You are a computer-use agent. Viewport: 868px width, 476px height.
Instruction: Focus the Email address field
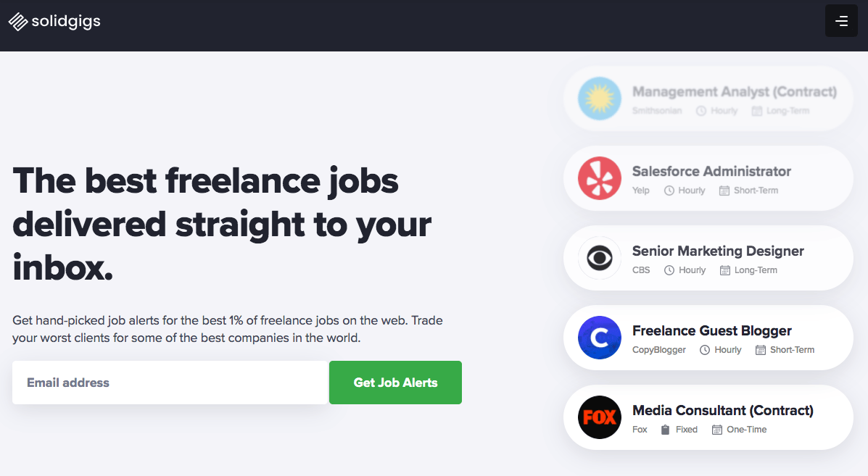pyautogui.click(x=170, y=383)
